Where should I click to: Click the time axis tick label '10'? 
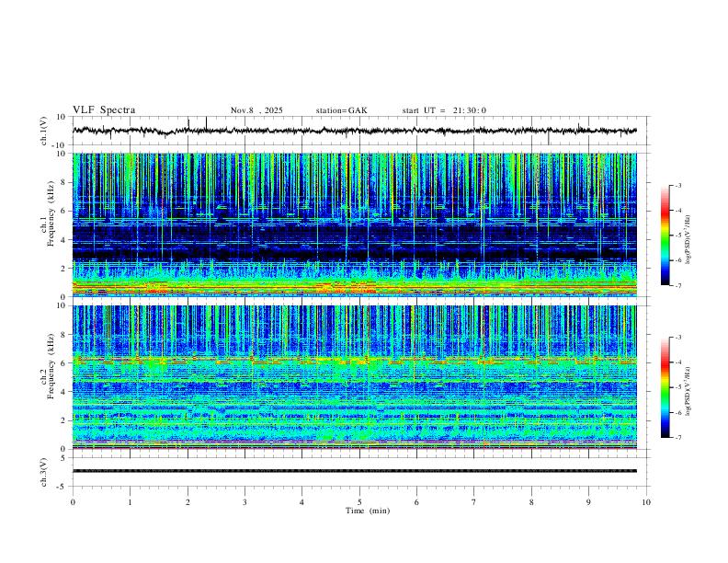tap(646, 502)
